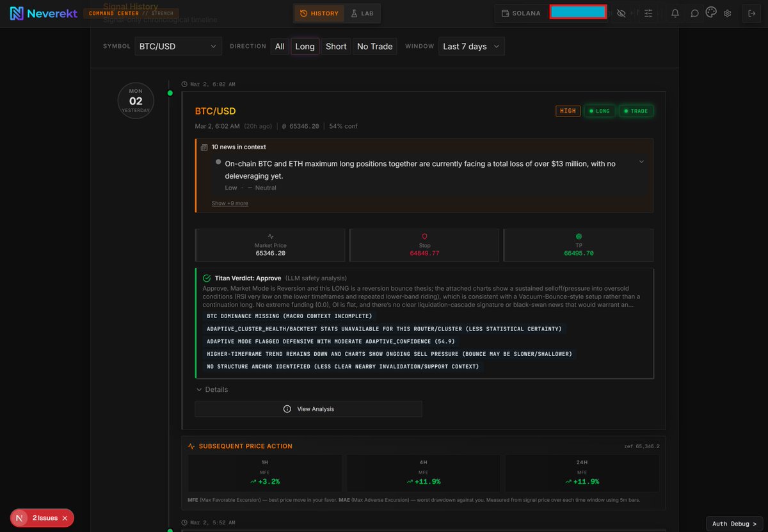The height and width of the screenshot is (532, 768).
Task: Open the settings gear
Action: [x=728, y=13]
